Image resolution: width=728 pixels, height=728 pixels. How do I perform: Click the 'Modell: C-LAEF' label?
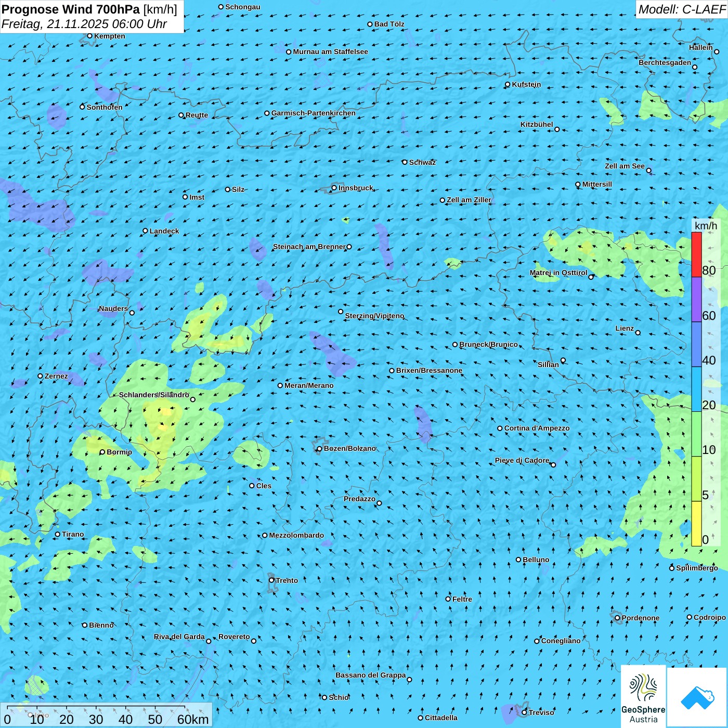682,9
